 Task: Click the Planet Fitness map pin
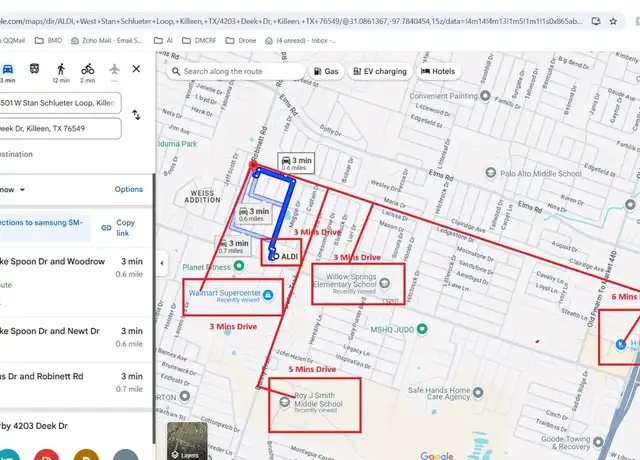point(239,266)
